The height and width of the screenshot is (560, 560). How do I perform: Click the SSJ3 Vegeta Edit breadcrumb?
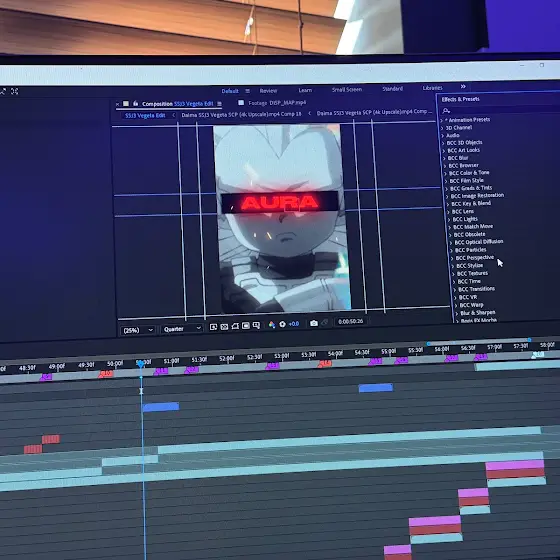pos(145,115)
